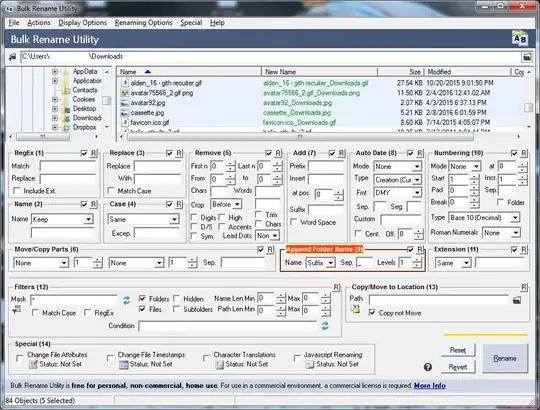
Task: Click the AB logo icon in header
Action: pos(519,39)
